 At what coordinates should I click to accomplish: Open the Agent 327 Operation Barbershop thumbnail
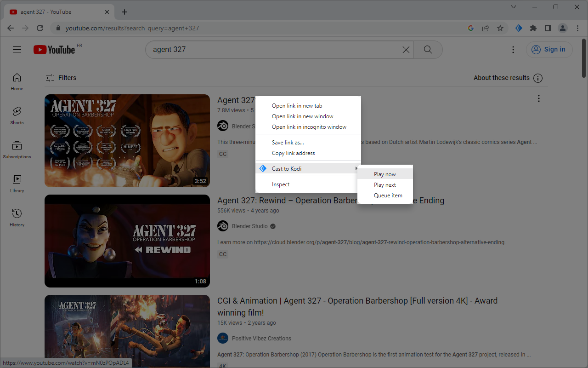tap(127, 141)
